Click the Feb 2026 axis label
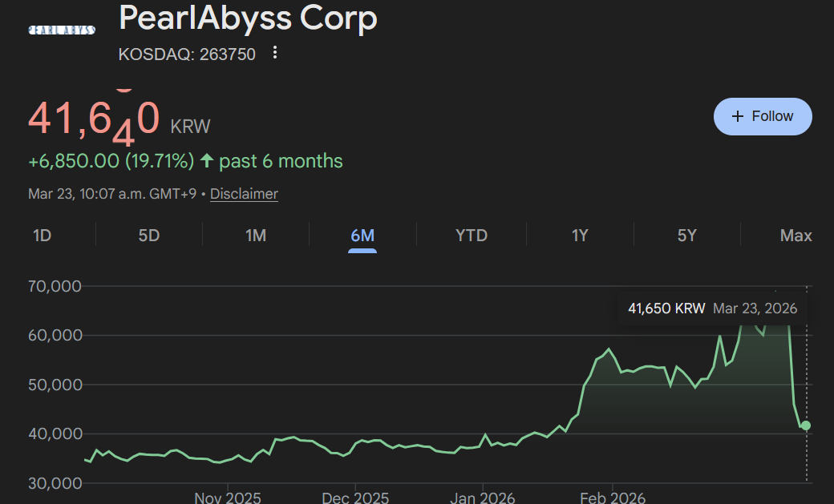The image size is (834, 504). click(613, 498)
